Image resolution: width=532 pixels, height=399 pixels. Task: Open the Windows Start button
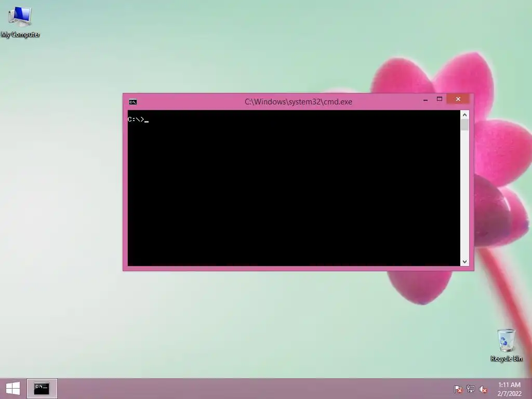13,389
